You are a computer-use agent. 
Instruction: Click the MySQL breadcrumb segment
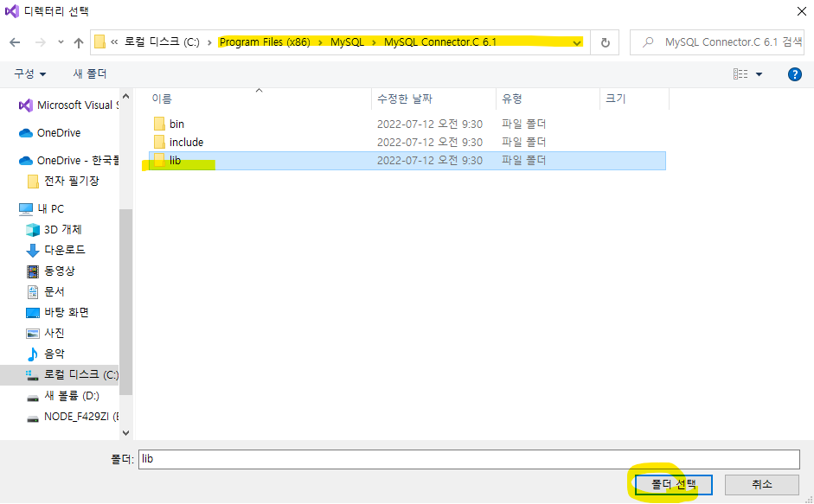pyautogui.click(x=347, y=42)
